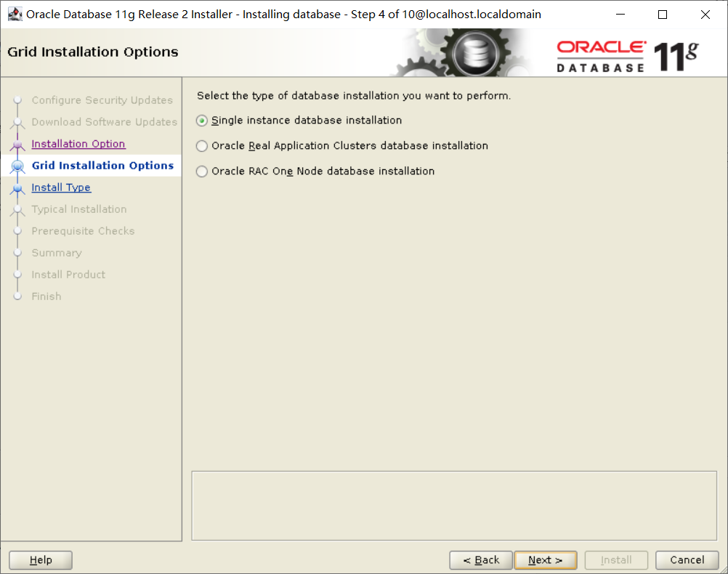
Task: Go back with the Back button
Action: (481, 560)
